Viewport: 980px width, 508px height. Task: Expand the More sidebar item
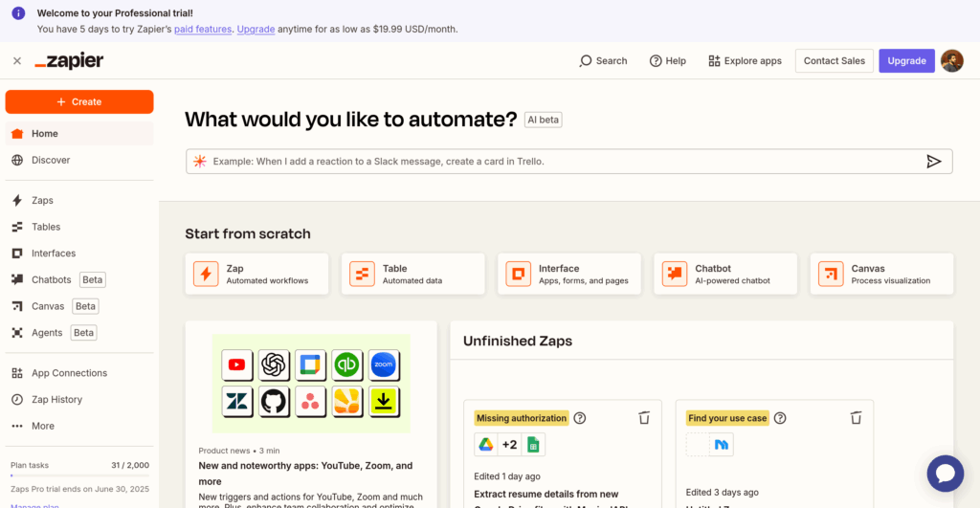coord(79,426)
